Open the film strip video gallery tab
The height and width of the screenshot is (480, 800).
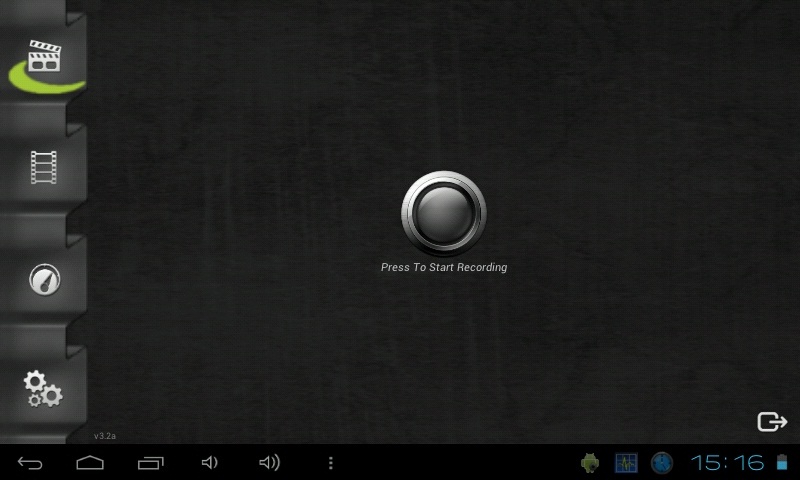click(x=43, y=167)
